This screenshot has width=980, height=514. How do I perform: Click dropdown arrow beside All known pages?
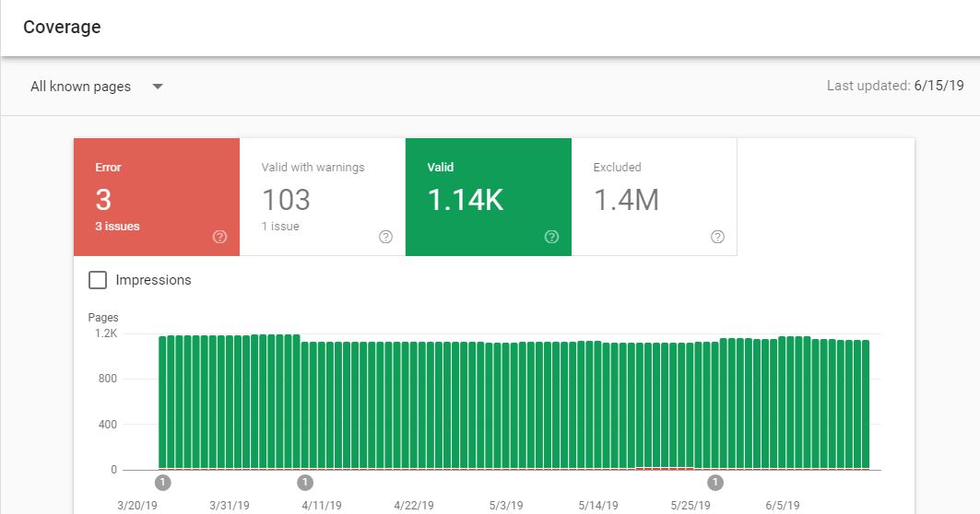tap(158, 87)
